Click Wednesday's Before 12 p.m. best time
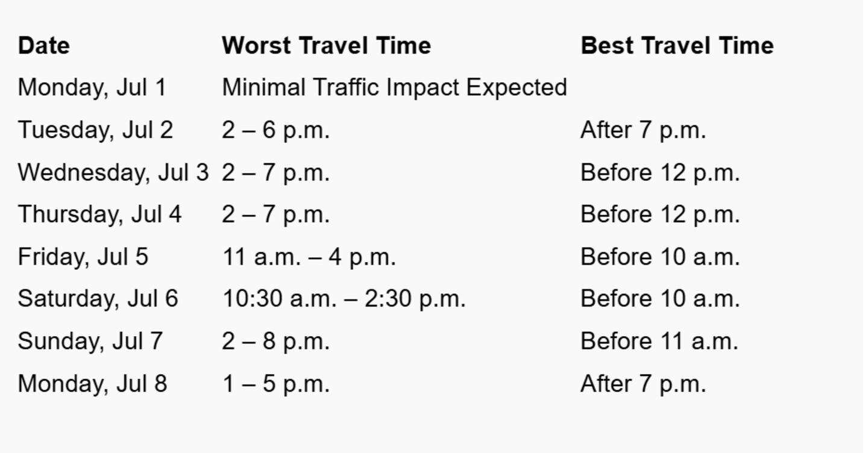The width and height of the screenshot is (868, 453). coord(660,172)
